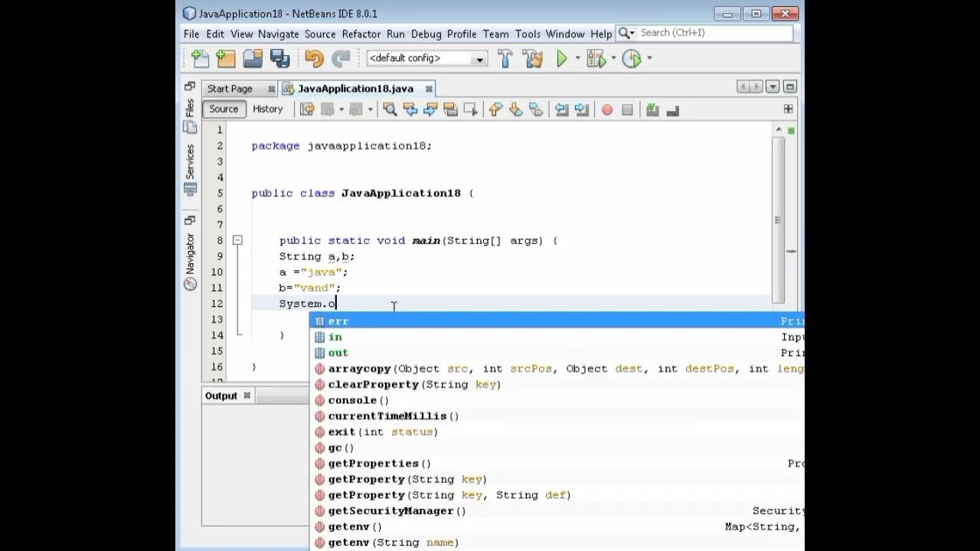This screenshot has height=551, width=980.
Task: Open the Debug Project dropdown arrow
Action: (612, 58)
